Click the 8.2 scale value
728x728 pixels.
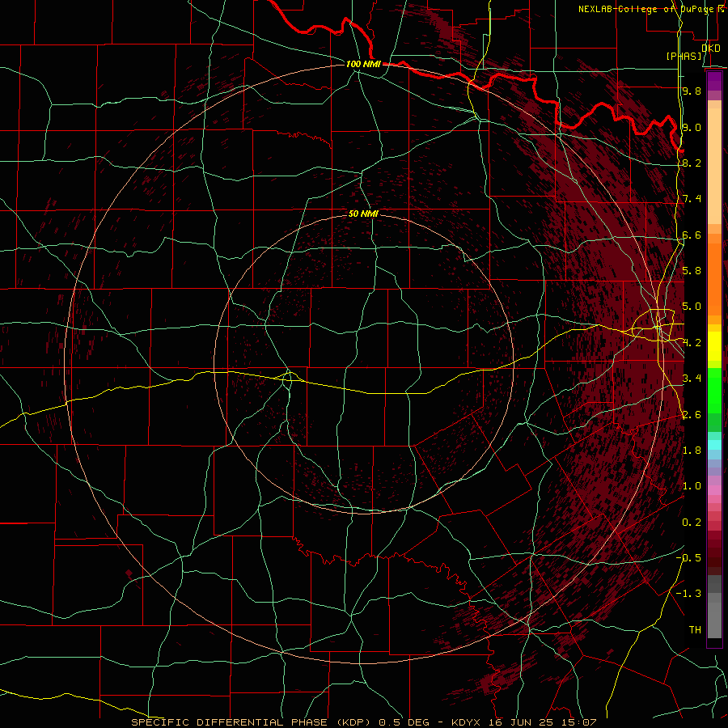tap(692, 163)
